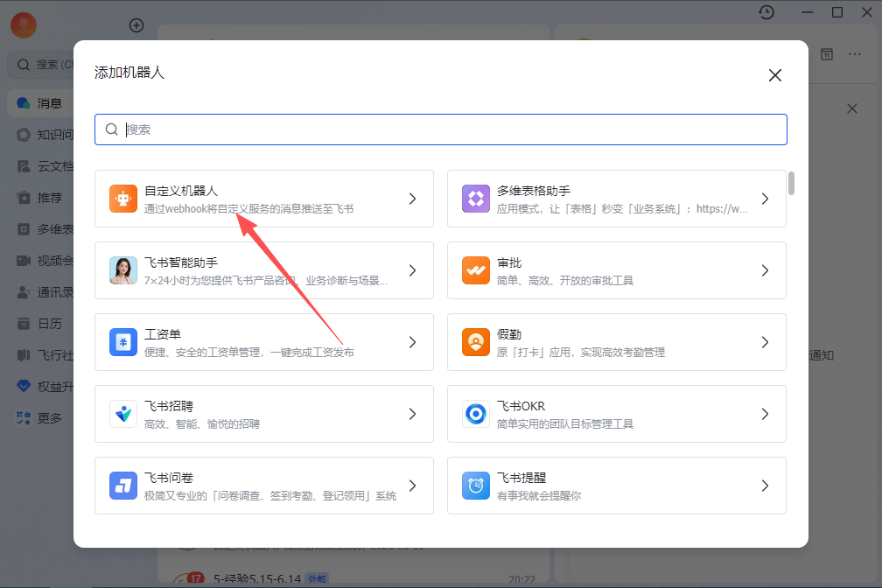Click the robot list vertical scrollbar
The image size is (882, 588).
[x=791, y=184]
